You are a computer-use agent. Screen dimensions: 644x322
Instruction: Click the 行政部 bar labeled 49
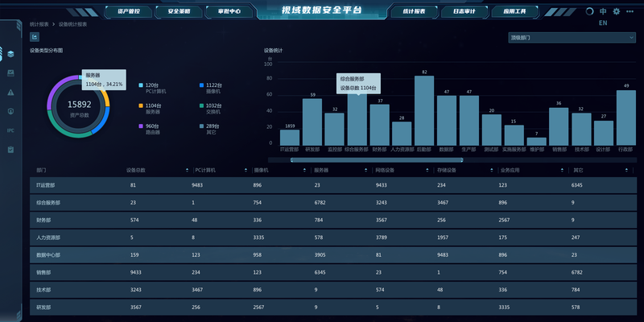(x=626, y=118)
